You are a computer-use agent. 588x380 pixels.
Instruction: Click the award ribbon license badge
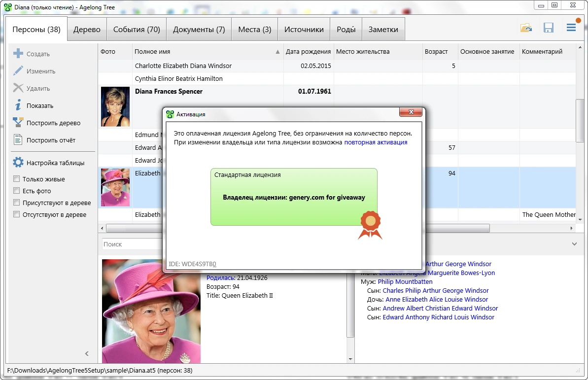[370, 225]
